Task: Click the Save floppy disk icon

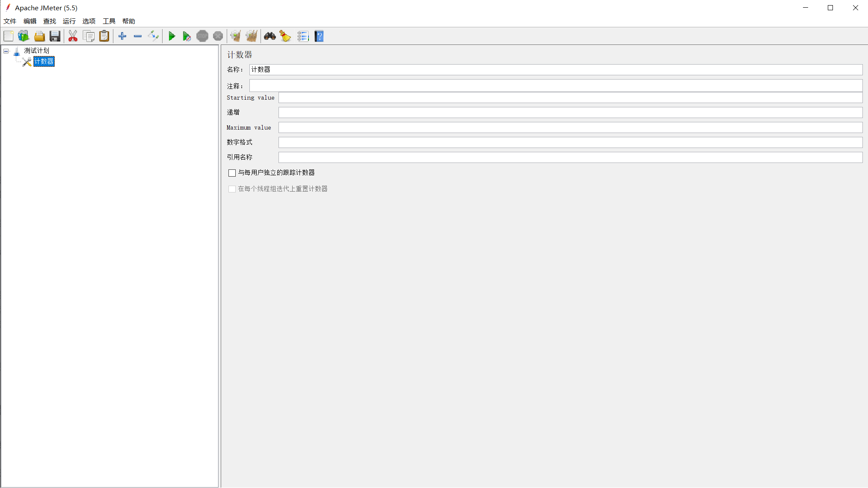Action: point(55,36)
